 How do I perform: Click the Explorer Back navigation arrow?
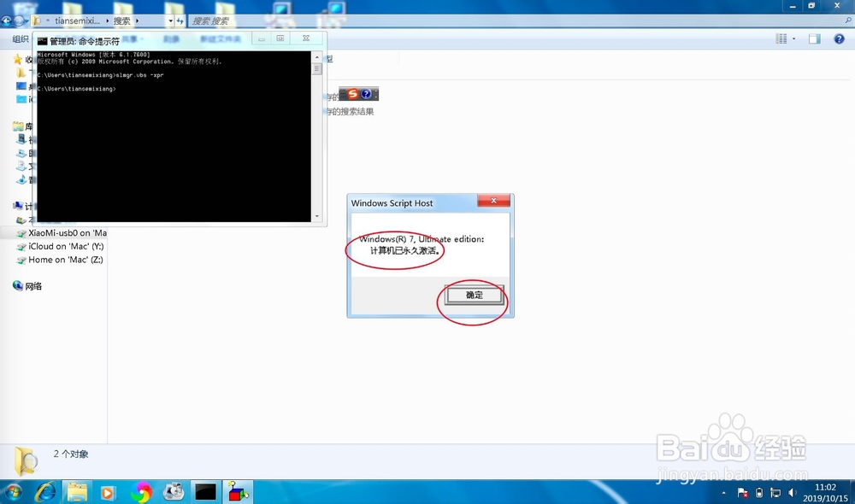(6, 21)
